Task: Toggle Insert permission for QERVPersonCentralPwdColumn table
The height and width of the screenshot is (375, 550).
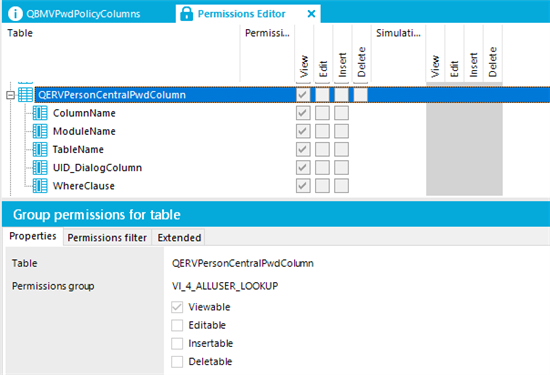Action: (341, 95)
